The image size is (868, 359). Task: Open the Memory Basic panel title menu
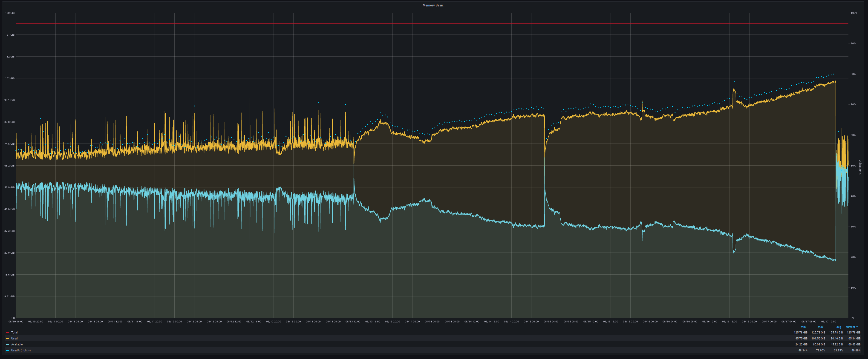point(433,5)
